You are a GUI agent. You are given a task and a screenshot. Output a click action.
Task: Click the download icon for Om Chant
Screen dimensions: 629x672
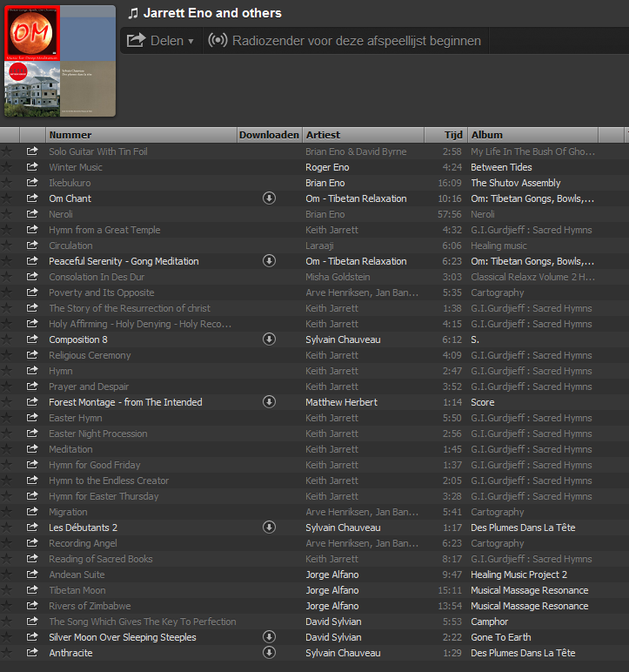pos(270,198)
